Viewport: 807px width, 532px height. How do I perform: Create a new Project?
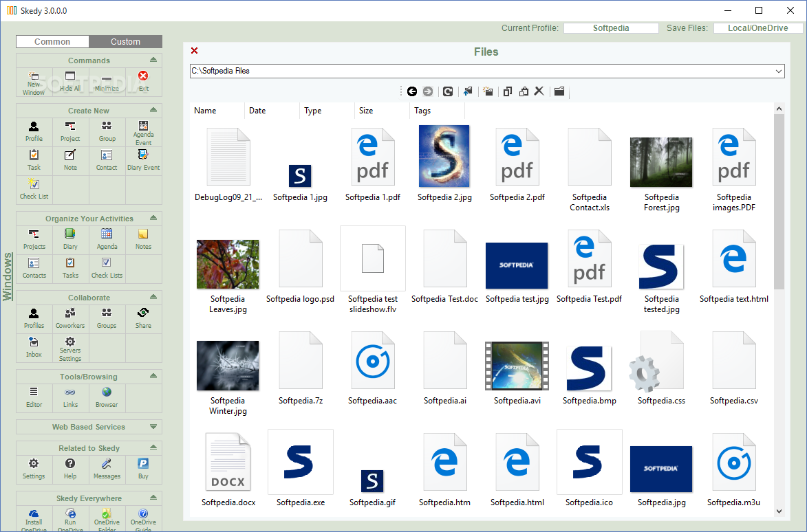70,132
